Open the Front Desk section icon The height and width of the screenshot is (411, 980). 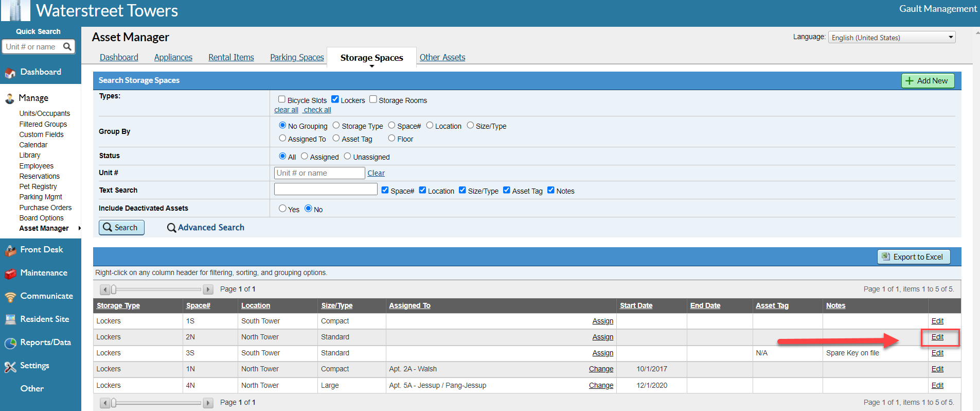coord(10,250)
